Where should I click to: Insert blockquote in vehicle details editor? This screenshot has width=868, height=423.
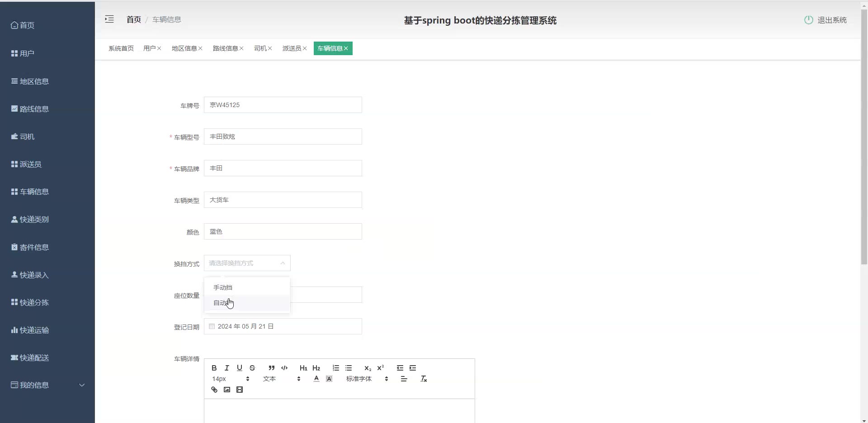(271, 368)
